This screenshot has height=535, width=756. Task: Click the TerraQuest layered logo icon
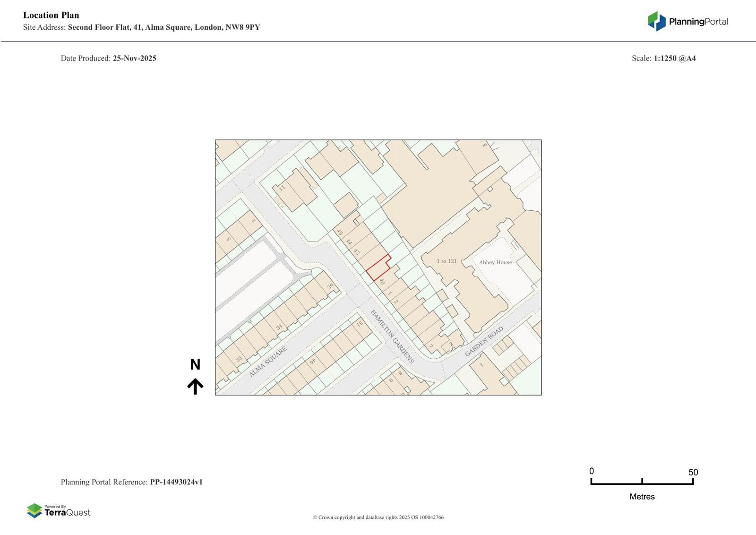(x=34, y=510)
